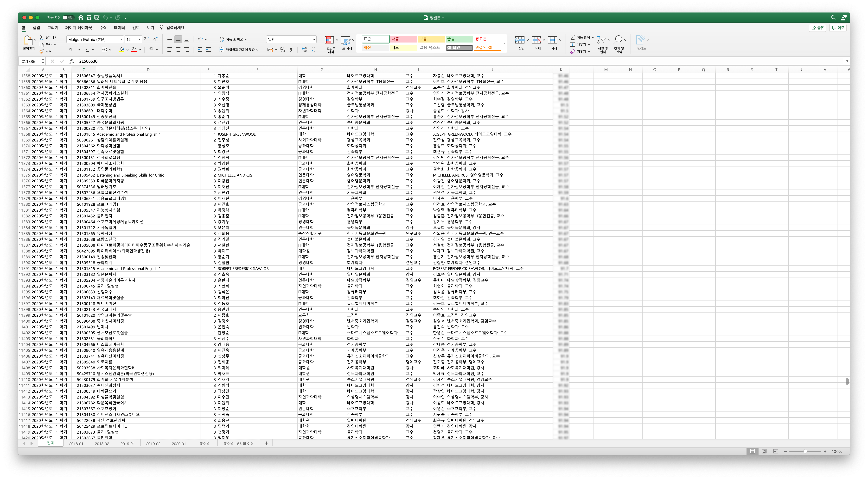Expand the formula bar with the chevron
The image size is (868, 479).
847,61
